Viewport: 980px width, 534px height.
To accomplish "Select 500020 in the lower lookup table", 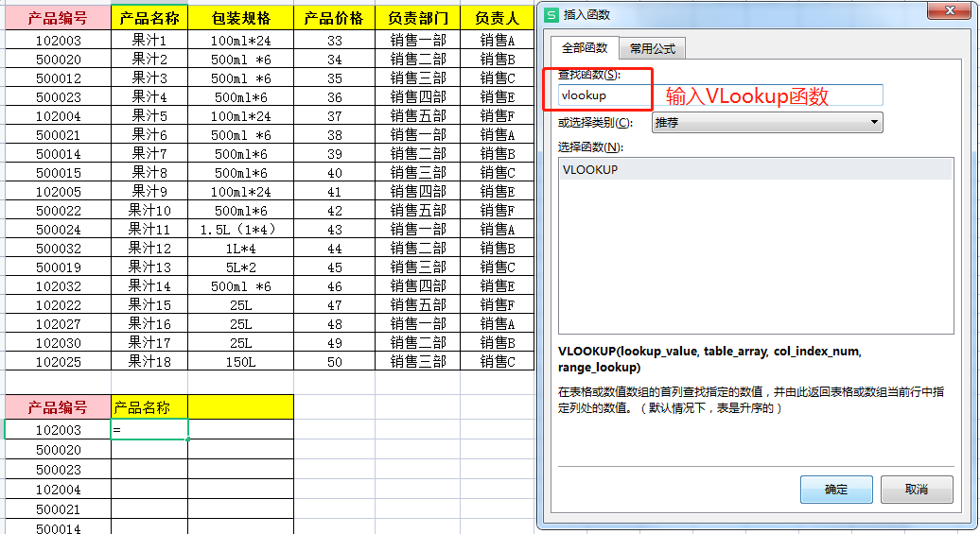I will pyautogui.click(x=58, y=450).
